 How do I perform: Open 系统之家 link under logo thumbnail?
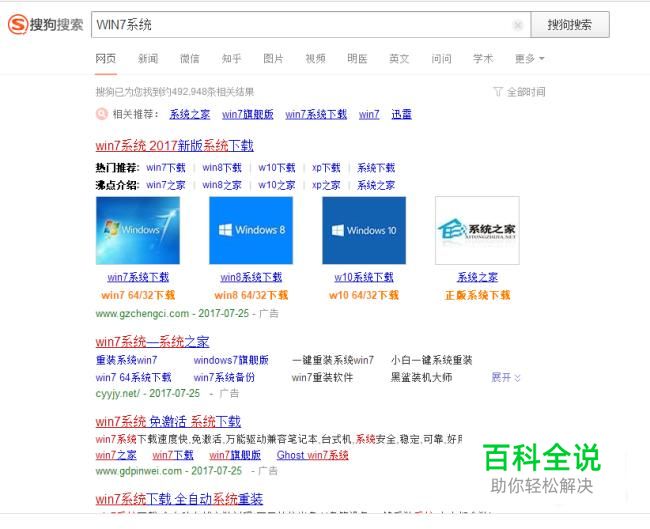[477, 277]
